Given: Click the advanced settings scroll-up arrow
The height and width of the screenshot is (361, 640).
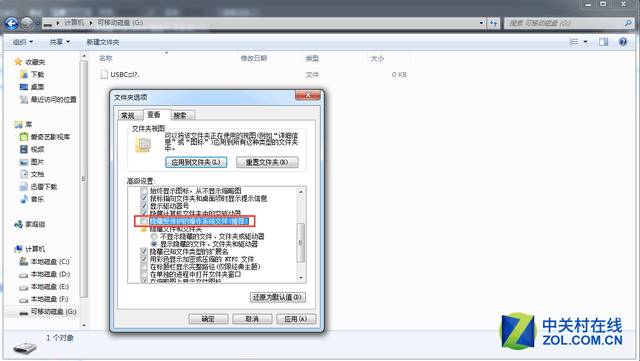Looking at the screenshot, I should click(x=301, y=191).
